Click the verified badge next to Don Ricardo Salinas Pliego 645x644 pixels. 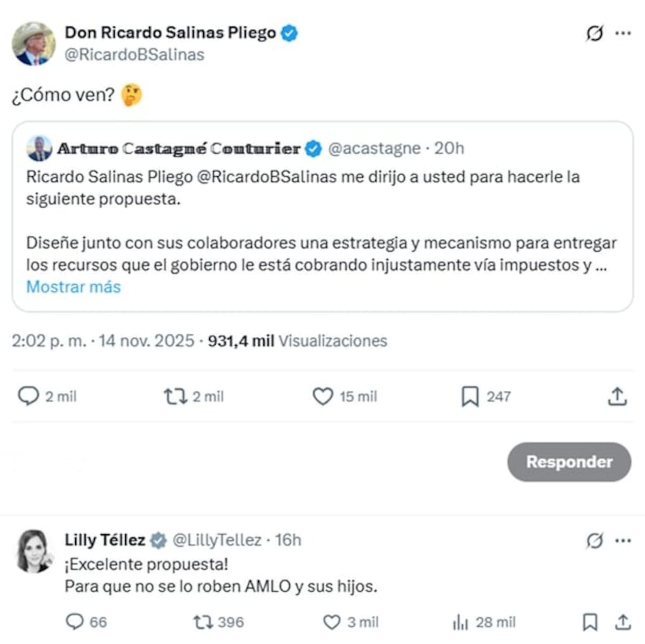tap(289, 32)
